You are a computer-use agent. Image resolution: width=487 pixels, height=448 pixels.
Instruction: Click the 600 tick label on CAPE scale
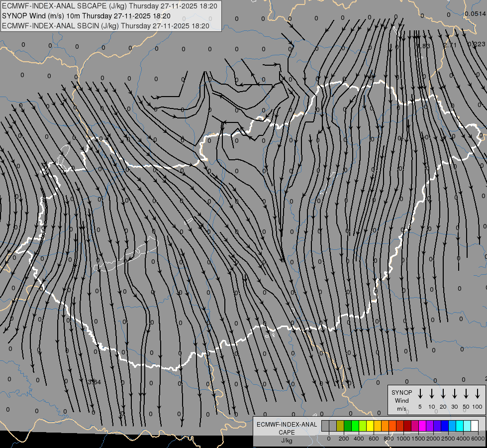pos(374,439)
